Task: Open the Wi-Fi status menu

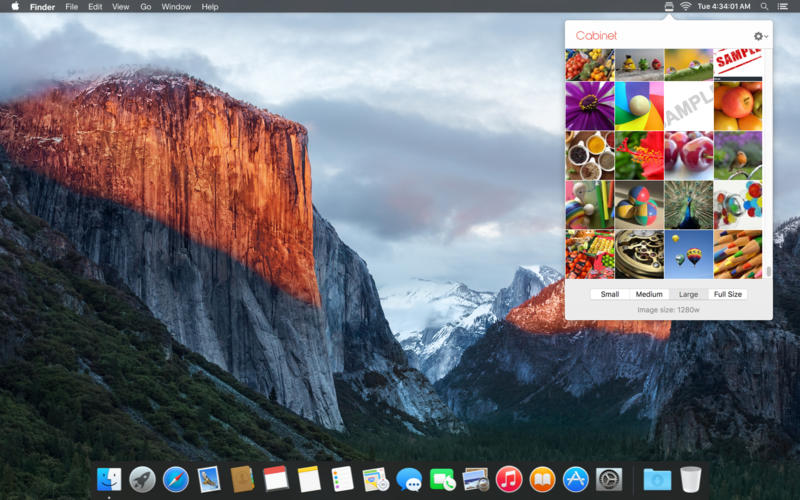Action: 686,7
